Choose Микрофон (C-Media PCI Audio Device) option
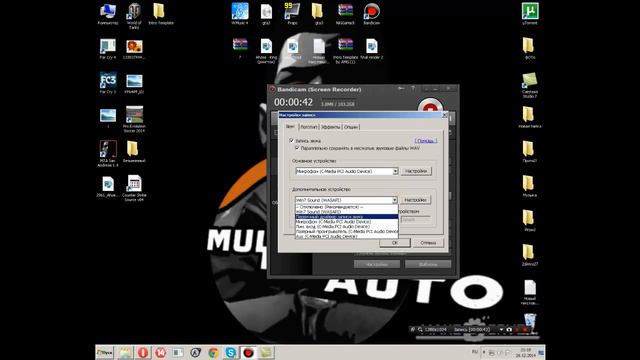 [346, 222]
